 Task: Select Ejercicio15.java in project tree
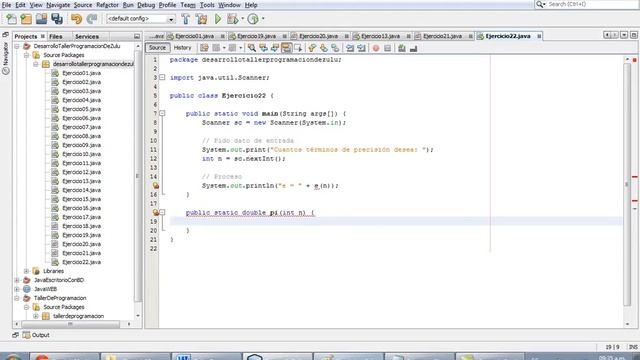(x=81, y=199)
